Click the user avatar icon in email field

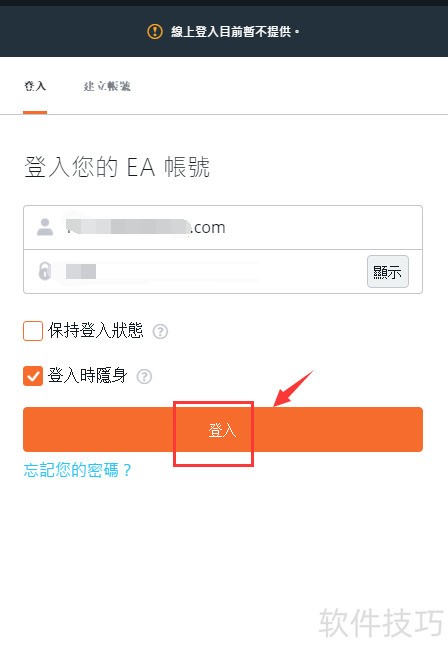tap(45, 227)
